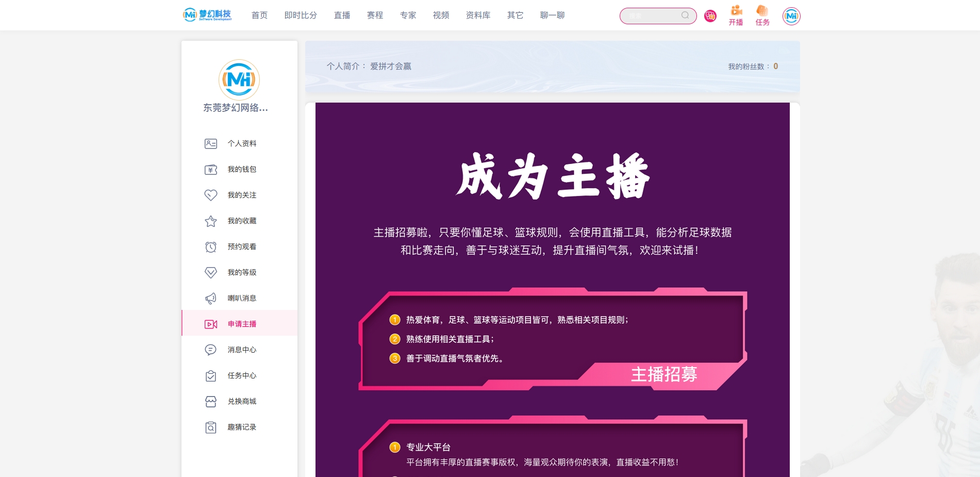Open 趣猜记录 sidebar item
This screenshot has width=980, height=477.
click(x=239, y=427)
